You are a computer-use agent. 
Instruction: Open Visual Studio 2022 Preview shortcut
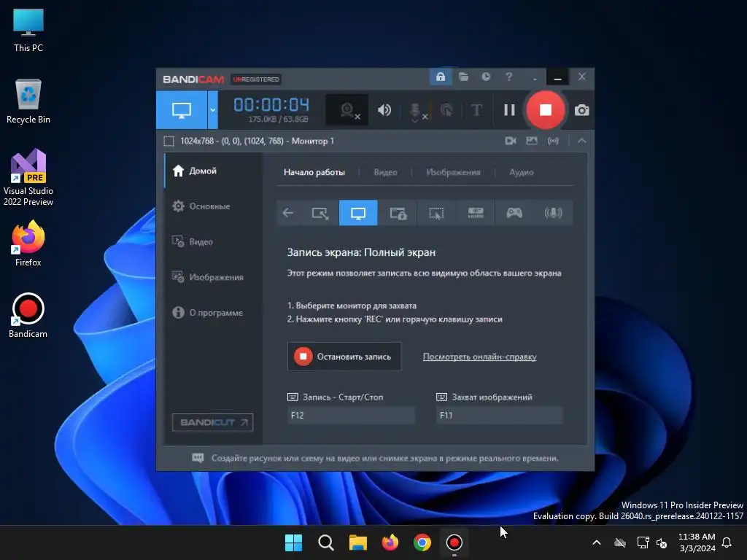tap(28, 177)
